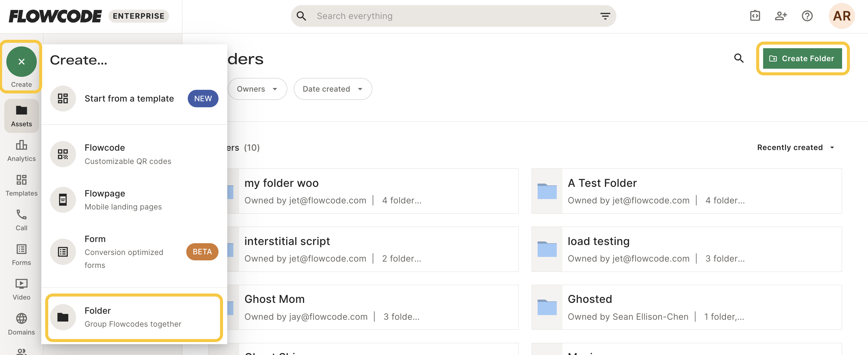The image size is (868, 355).
Task: Close the Create menu with the green X button
Action: [x=21, y=62]
